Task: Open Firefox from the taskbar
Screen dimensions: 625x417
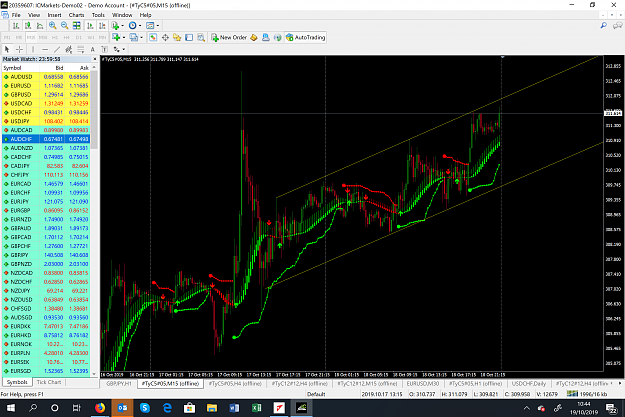Action: (x=100, y=408)
